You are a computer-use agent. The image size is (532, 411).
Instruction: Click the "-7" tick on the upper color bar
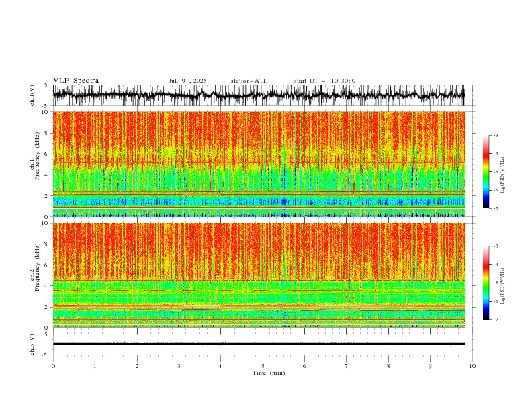point(496,208)
